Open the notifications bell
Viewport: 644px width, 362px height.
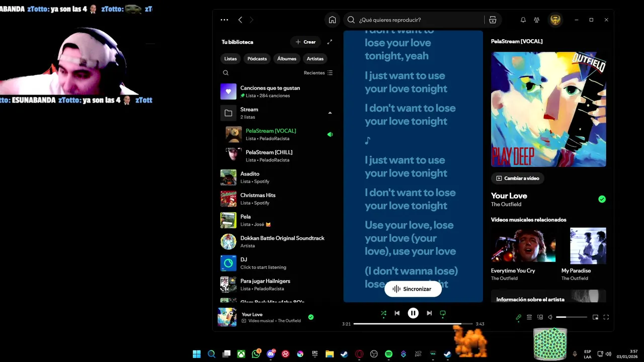(x=523, y=20)
